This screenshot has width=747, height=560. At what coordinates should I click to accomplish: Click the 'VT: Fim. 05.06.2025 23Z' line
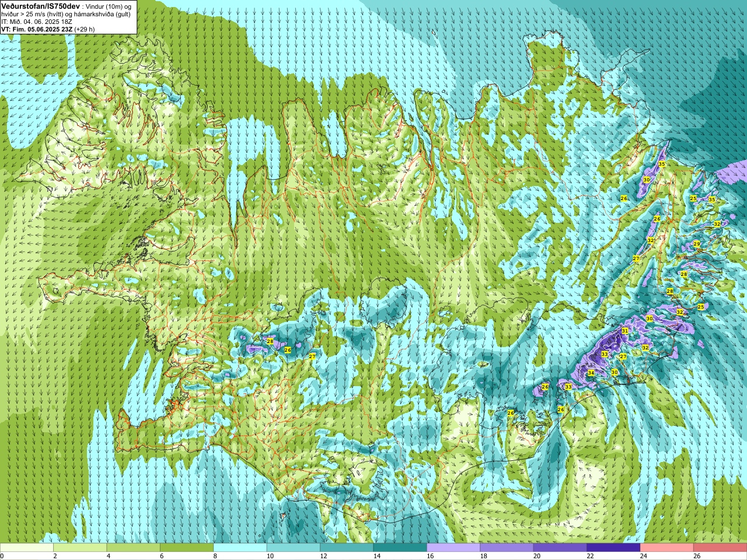(x=37, y=29)
